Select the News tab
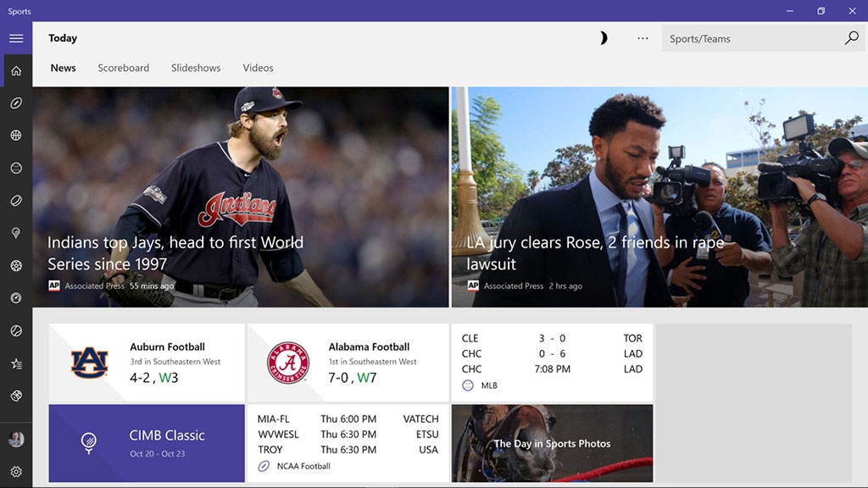868x488 pixels. pos(63,68)
